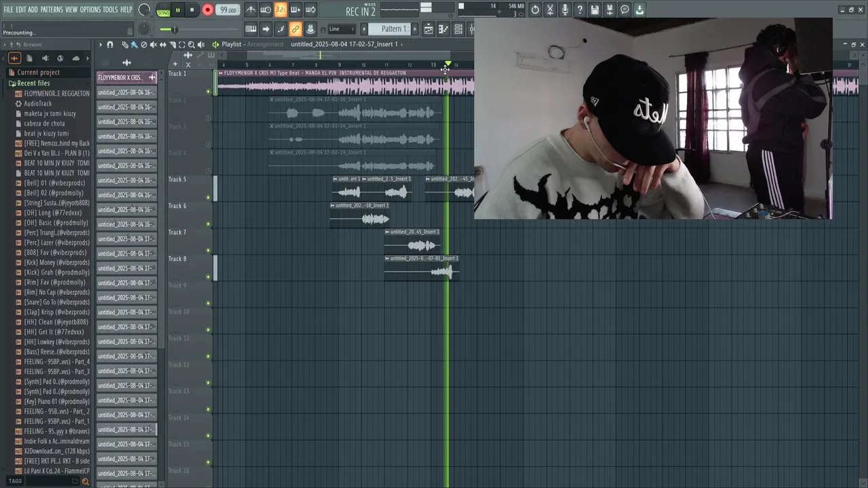Open the OPTIONS menu

tap(90, 9)
